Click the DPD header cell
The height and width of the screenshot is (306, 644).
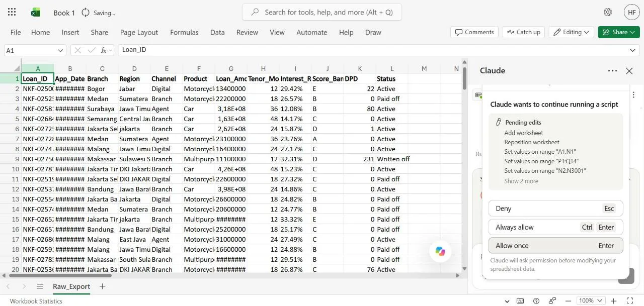[x=360, y=78]
